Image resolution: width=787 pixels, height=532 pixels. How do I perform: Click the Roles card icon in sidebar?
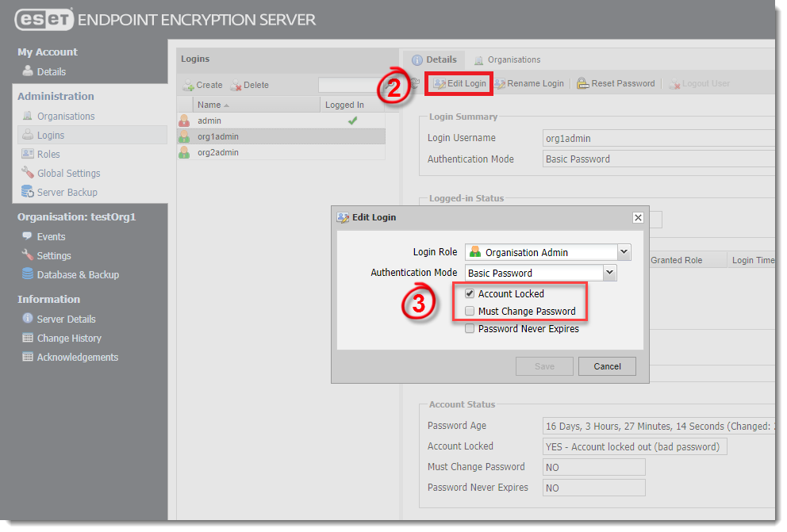point(28,154)
